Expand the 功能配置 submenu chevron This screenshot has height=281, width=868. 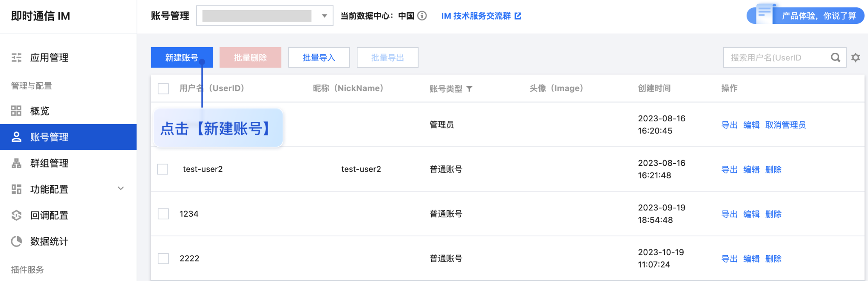[x=121, y=189]
